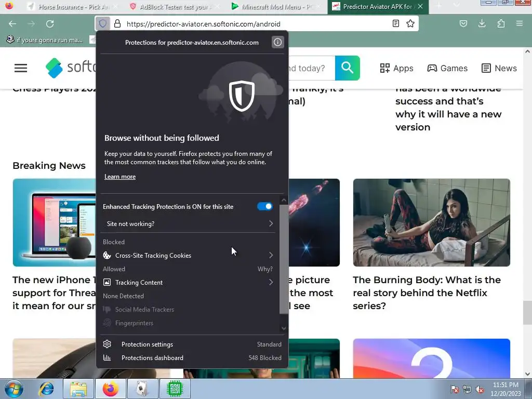Open Pocket save icon in toolbar
The width and height of the screenshot is (532, 399).
463,24
